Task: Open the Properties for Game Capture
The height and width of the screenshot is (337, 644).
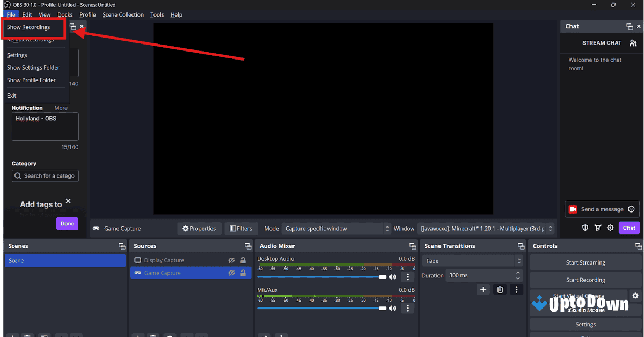Action: 199,228
